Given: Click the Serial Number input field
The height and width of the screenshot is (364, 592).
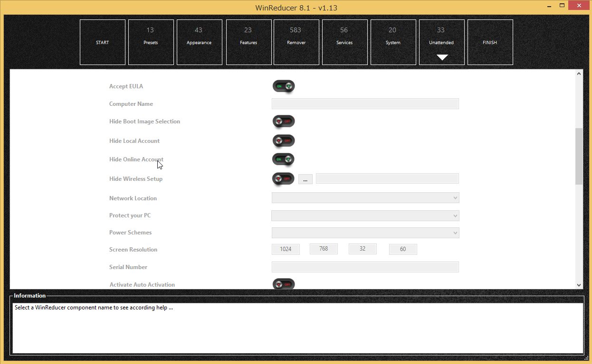Looking at the screenshot, I should pos(365,267).
